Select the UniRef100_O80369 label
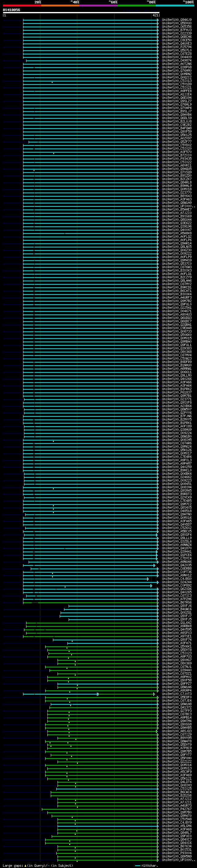Screen dimensions: 197x868 tap(176, 664)
